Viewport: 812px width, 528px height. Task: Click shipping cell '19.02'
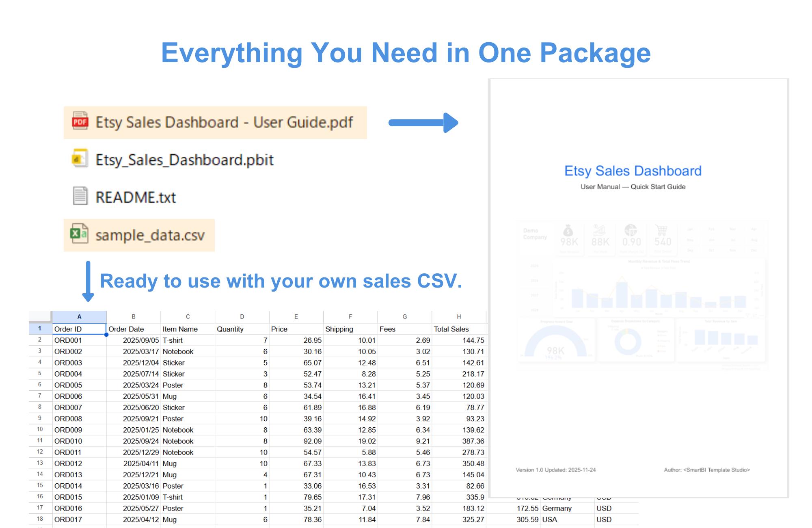click(350, 441)
